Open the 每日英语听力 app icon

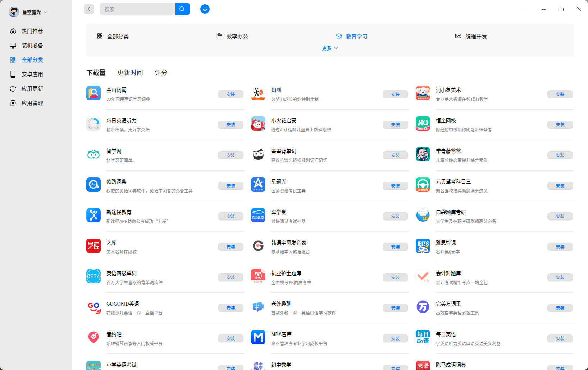(94, 124)
